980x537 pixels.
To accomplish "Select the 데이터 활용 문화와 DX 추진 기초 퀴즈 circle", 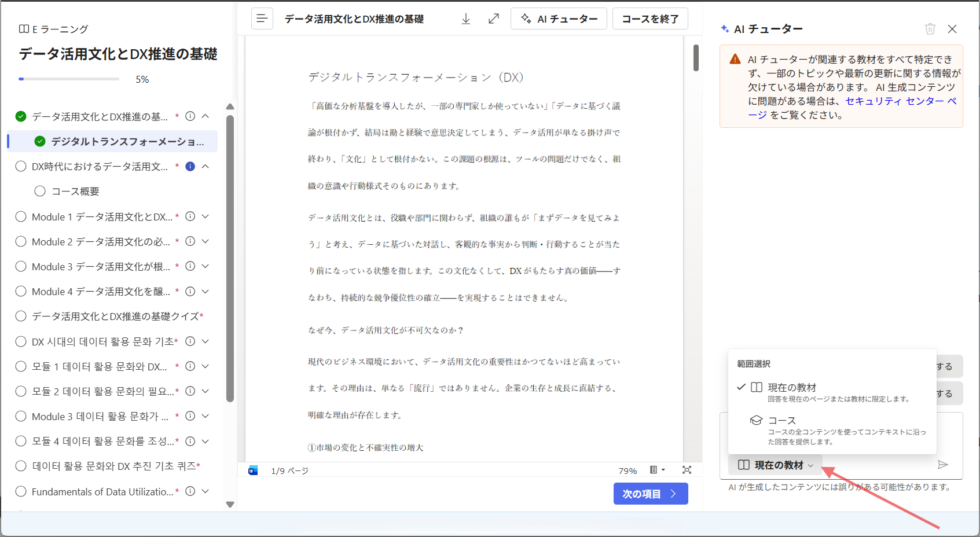I will [x=21, y=466].
